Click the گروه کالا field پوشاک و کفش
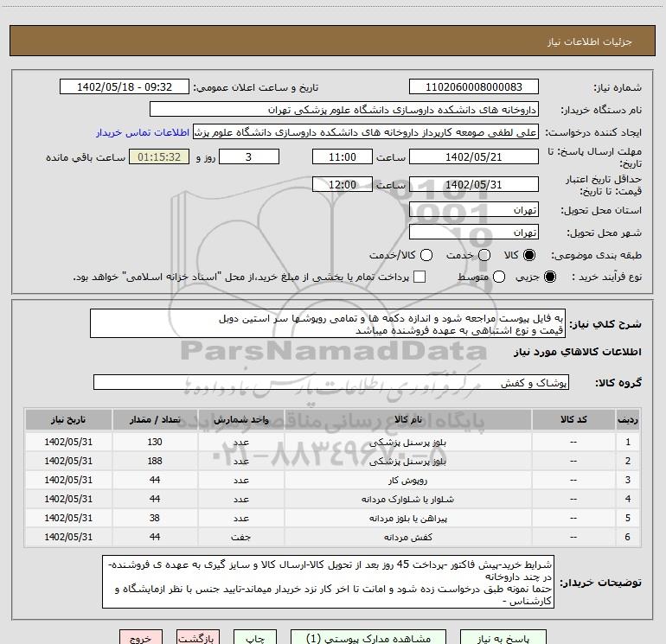 [331, 382]
